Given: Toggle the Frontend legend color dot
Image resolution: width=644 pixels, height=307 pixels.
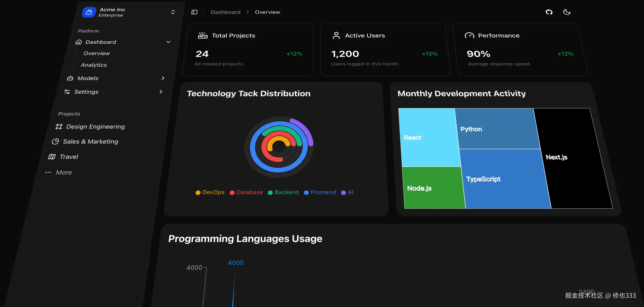Looking at the screenshot, I should tap(306, 193).
